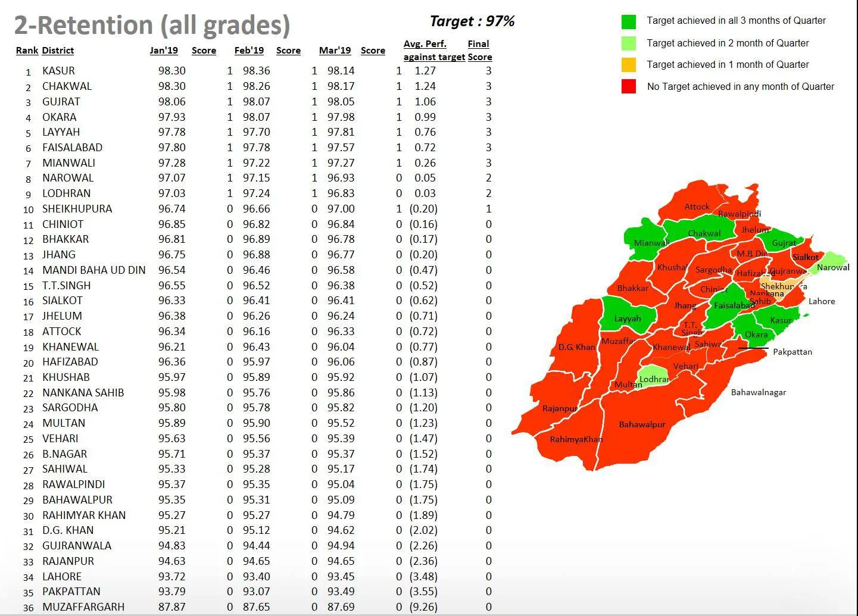
Task: Click the Final Score column header
Action: click(479, 51)
